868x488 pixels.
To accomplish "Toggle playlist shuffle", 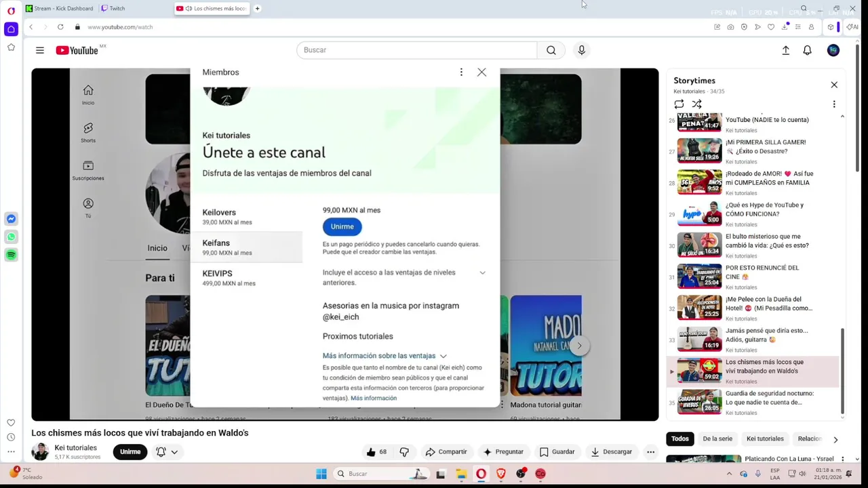I will coord(696,104).
